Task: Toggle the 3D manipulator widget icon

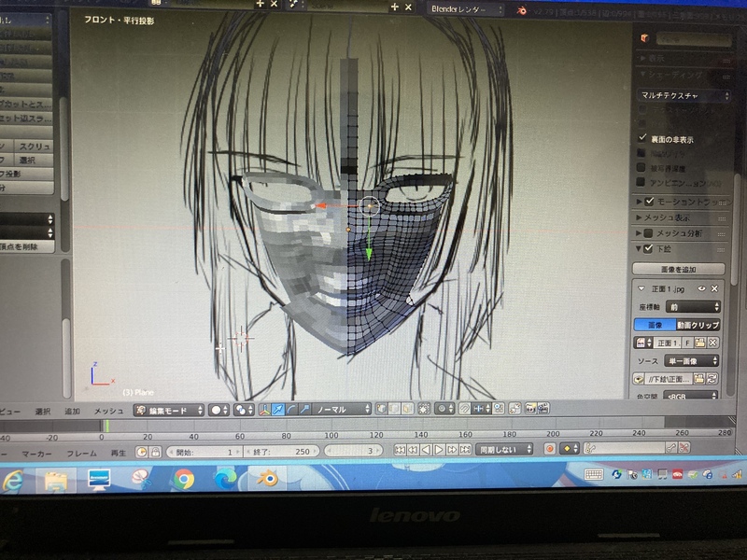Action: click(265, 409)
